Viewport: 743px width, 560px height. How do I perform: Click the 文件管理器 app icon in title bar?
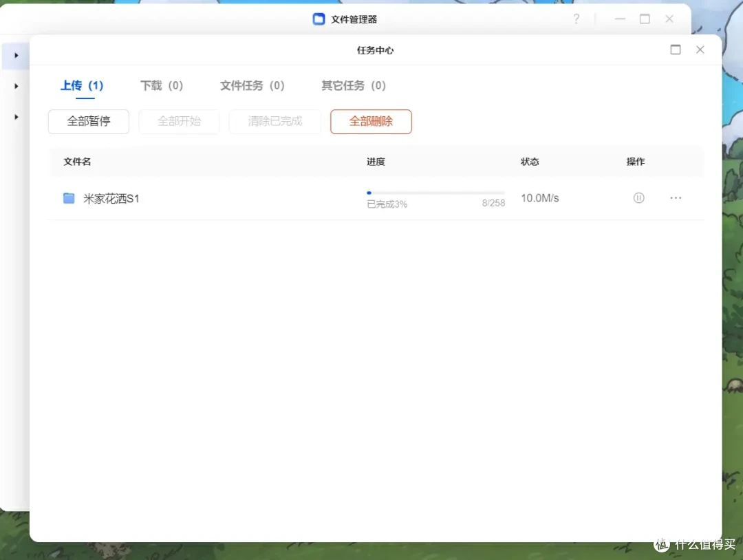pos(319,19)
